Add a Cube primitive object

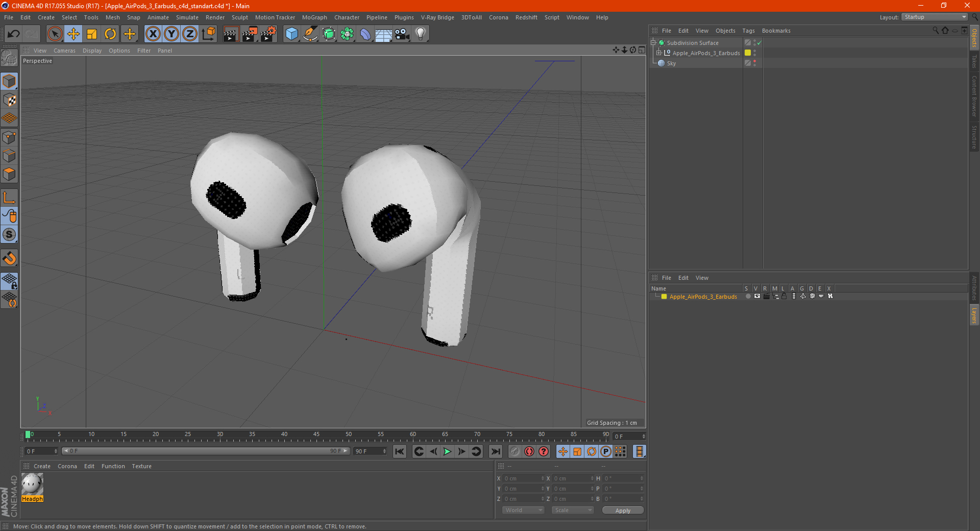point(291,34)
